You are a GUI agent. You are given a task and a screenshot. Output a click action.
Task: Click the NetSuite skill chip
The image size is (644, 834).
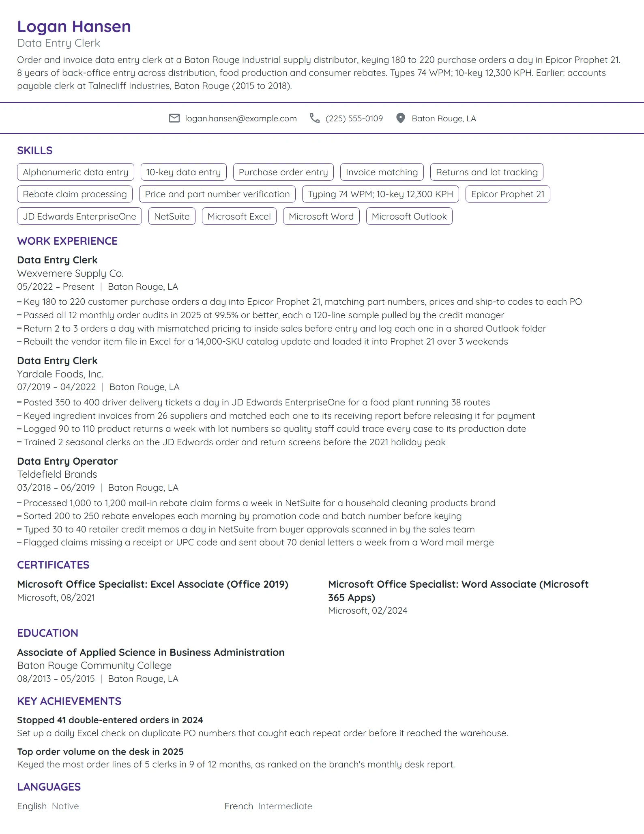click(172, 216)
